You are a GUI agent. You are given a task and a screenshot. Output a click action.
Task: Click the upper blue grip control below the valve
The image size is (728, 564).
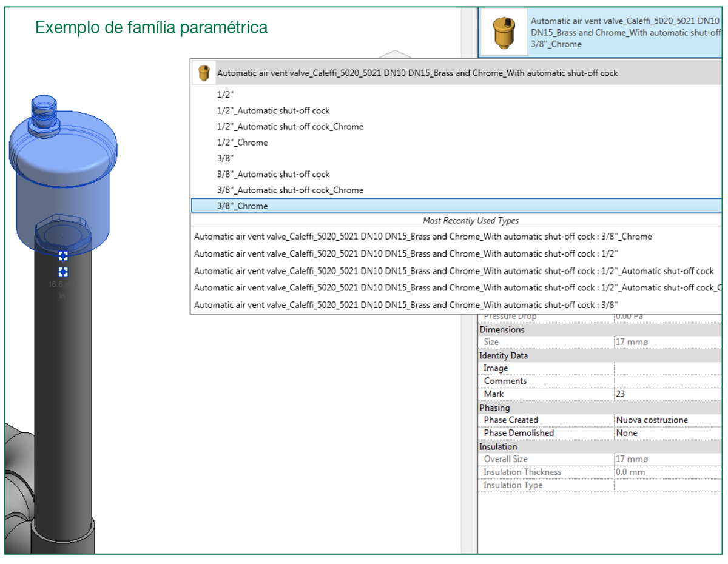(x=62, y=257)
